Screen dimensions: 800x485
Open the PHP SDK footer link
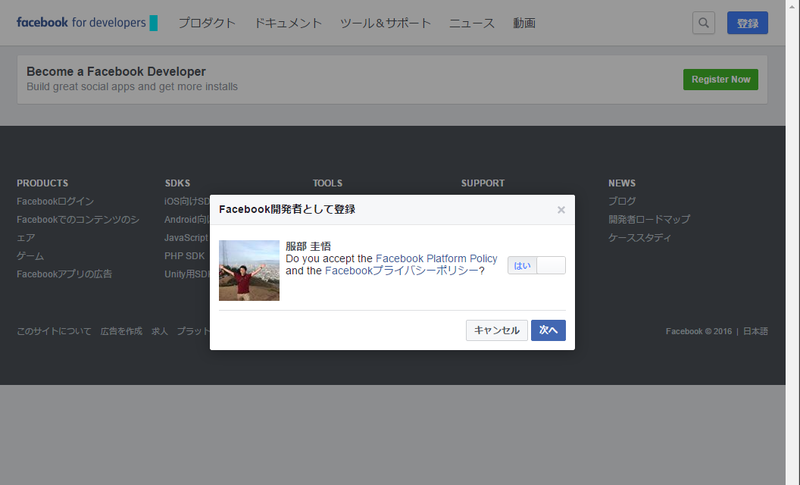click(x=184, y=256)
